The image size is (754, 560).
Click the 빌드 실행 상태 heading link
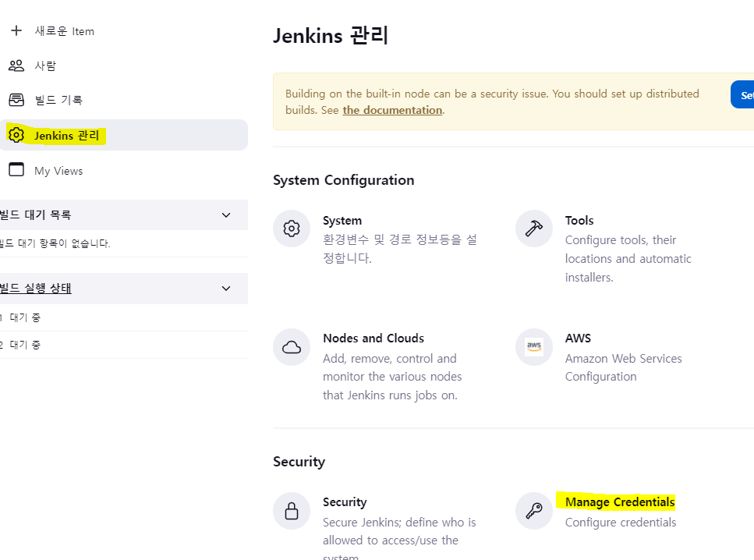pyautogui.click(x=36, y=288)
